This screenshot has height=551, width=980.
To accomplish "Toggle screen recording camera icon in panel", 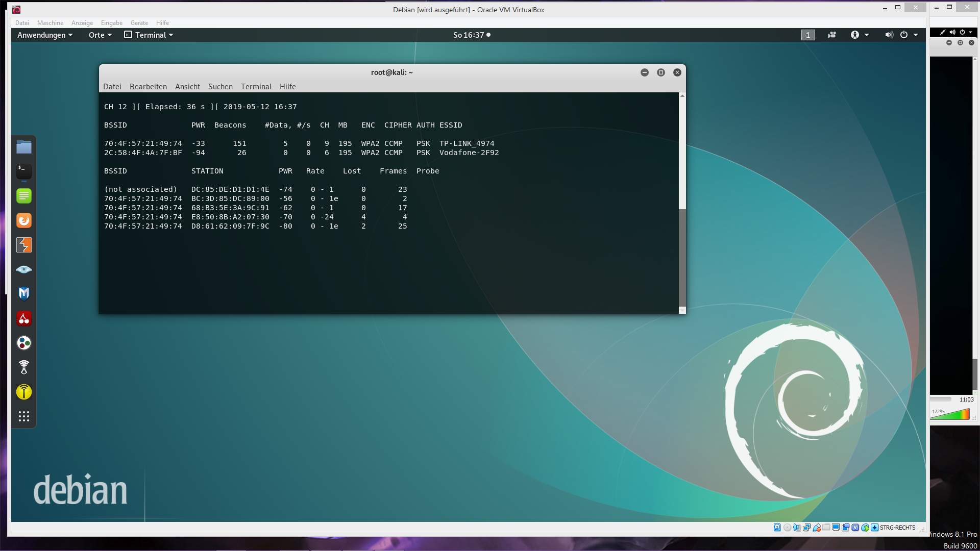I will coord(832,35).
